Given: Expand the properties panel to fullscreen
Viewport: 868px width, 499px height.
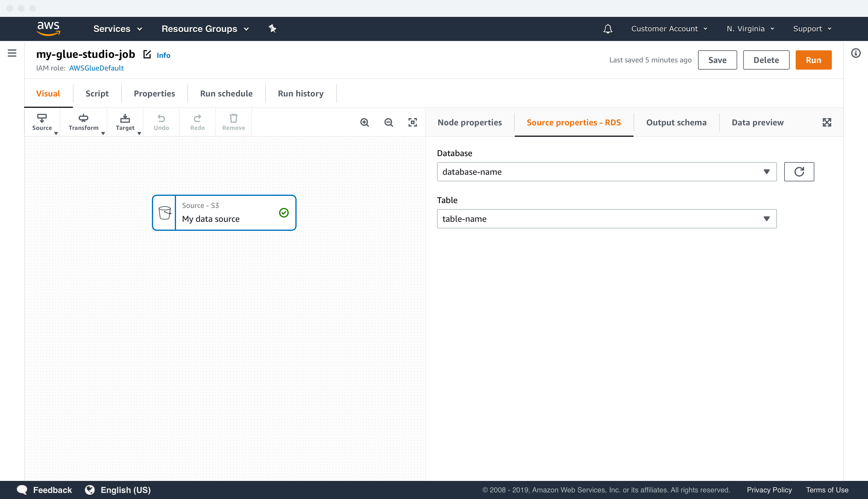Looking at the screenshot, I should [826, 122].
